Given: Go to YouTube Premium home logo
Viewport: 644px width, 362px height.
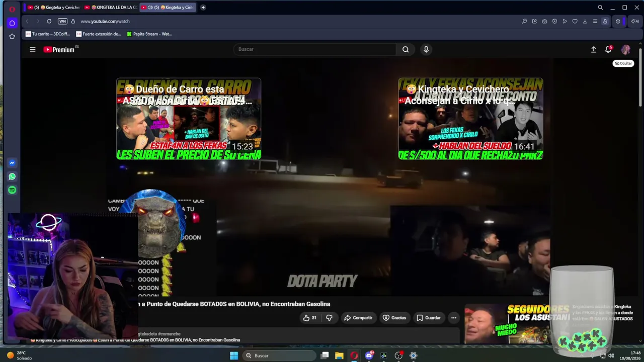Looking at the screenshot, I should tap(59, 49).
